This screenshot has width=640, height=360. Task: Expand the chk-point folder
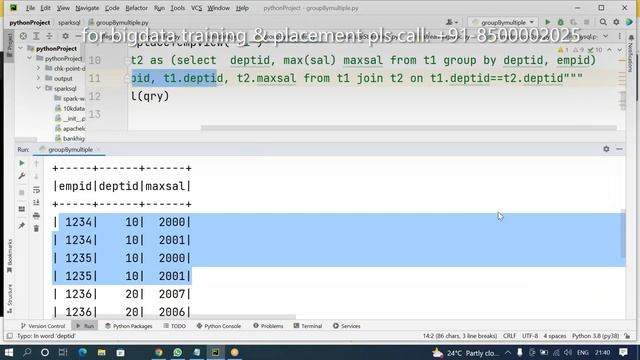[39, 68]
